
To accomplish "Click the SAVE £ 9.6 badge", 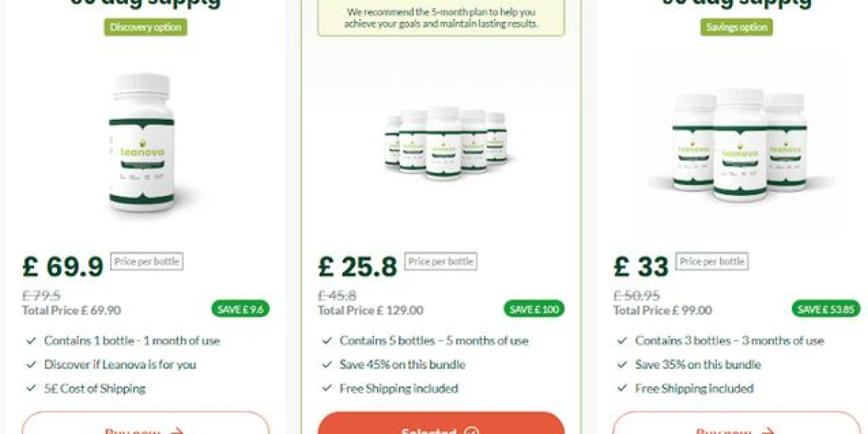I will (240, 309).
